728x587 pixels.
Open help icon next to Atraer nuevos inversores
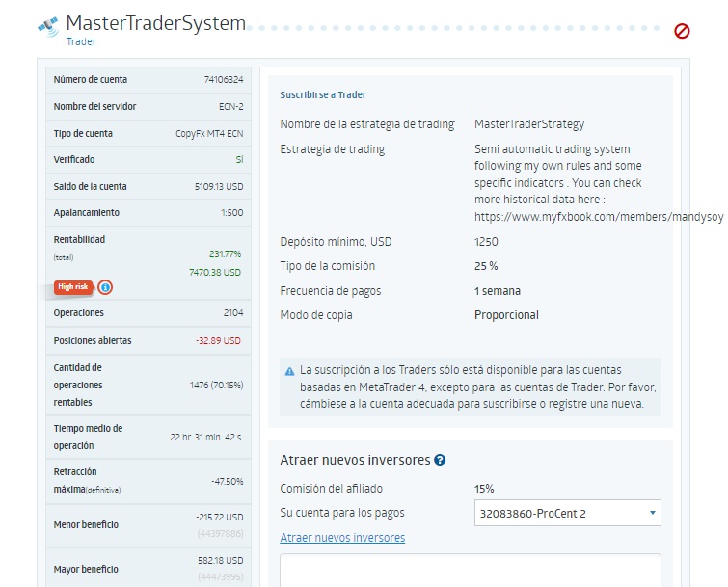pyautogui.click(x=440, y=460)
